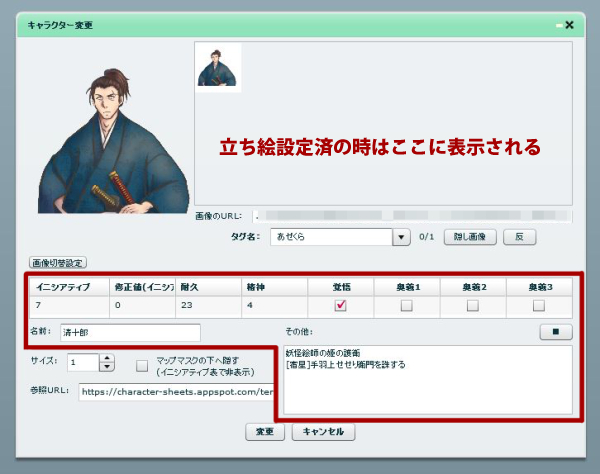Screen dimensions: 600x474
Task: Enable the 奥義1 checkbox
Action: [406, 305]
